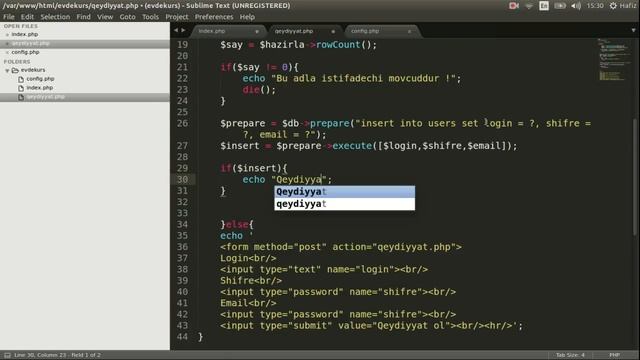Close the config.php tab
Viewport: 640px width, 360px height.
pyautogui.click(x=409, y=31)
